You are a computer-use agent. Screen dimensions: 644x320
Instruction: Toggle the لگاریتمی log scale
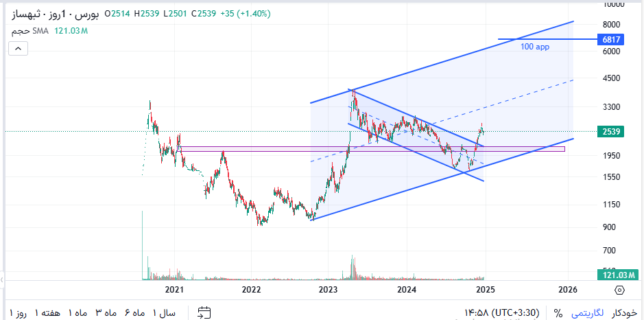(x=588, y=313)
